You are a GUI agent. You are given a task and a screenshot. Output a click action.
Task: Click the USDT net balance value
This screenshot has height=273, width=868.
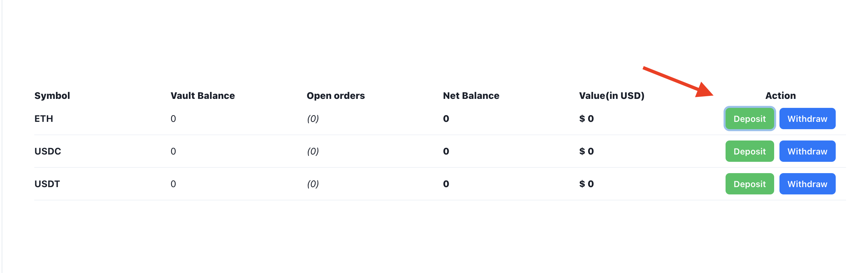(446, 184)
